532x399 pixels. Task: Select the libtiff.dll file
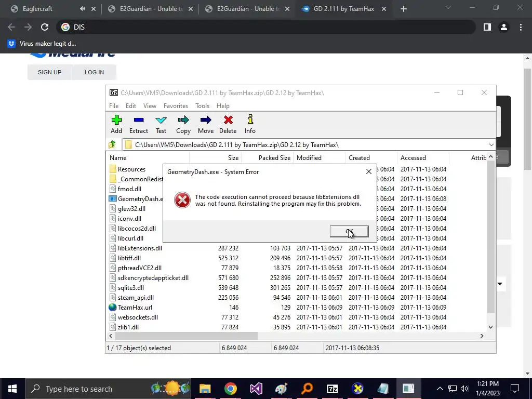click(129, 258)
